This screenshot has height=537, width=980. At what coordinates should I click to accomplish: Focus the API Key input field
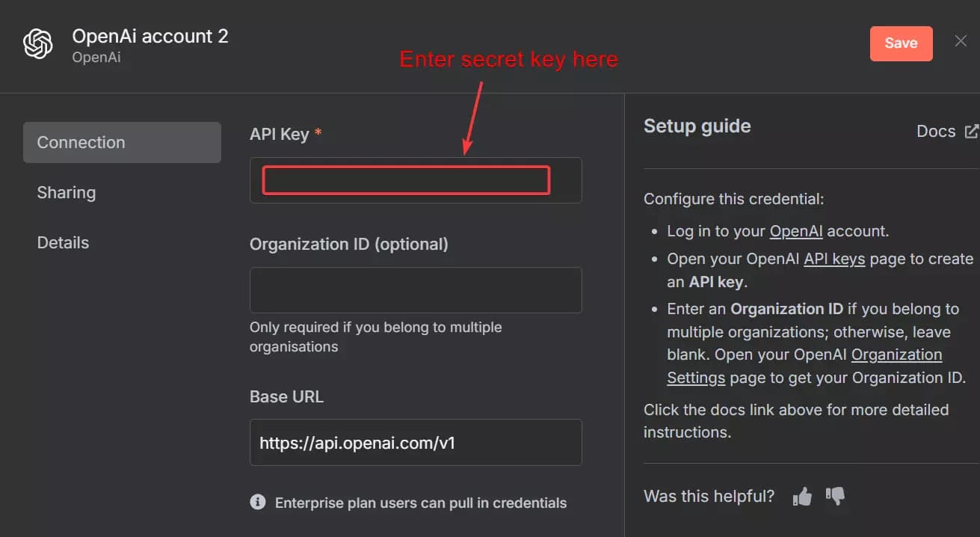pyautogui.click(x=406, y=179)
